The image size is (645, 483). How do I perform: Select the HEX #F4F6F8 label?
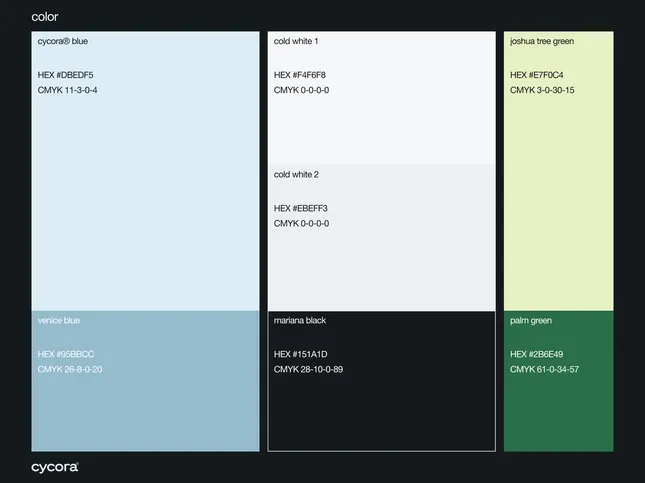(299, 75)
